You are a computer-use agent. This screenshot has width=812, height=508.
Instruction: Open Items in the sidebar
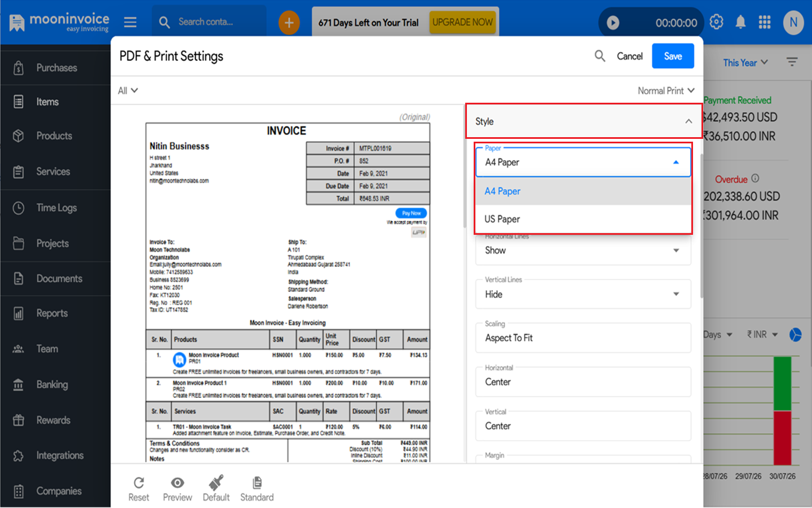pos(55,102)
